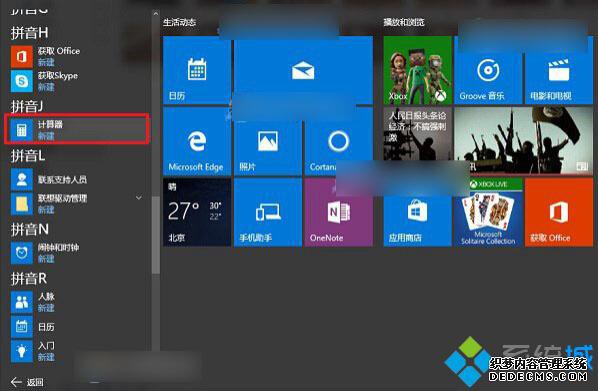The width and height of the screenshot is (598, 391).
Task: Jump via the 拼音R group header
Action: [x=29, y=278]
